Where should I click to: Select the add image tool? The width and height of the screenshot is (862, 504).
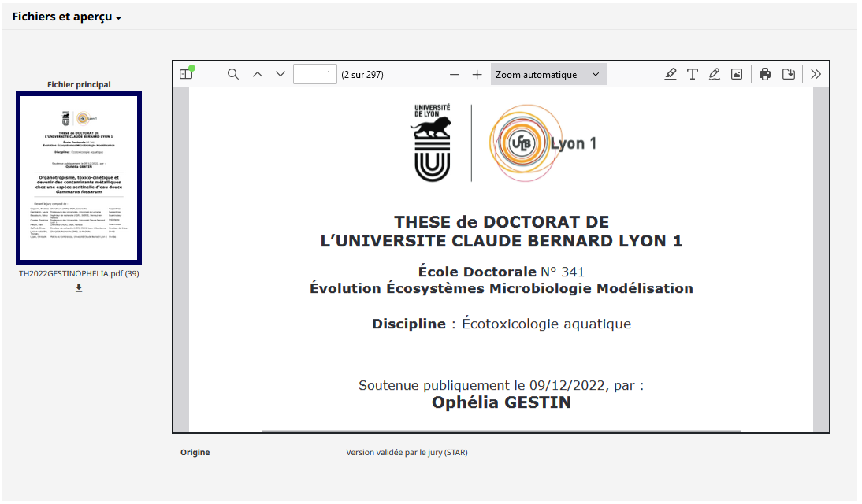click(737, 74)
